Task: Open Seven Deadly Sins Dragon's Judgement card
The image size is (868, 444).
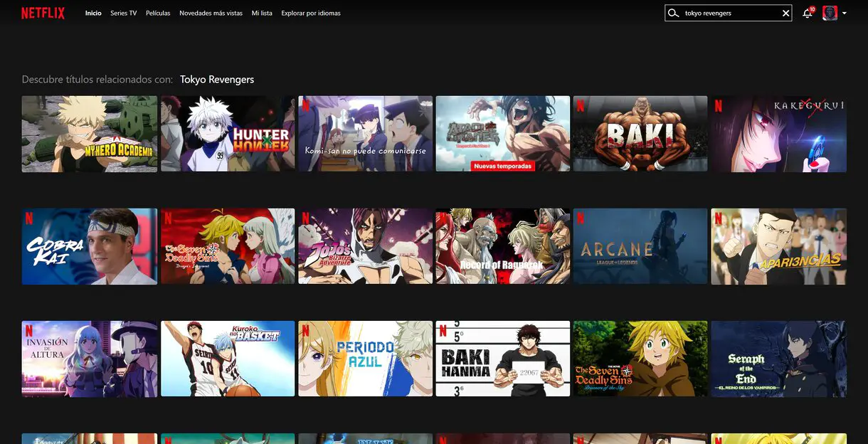Action: tap(228, 246)
